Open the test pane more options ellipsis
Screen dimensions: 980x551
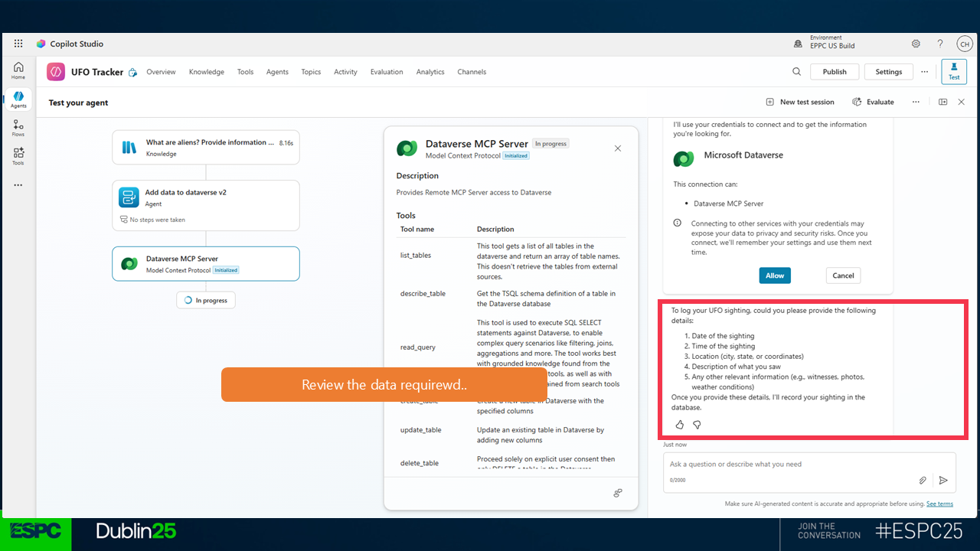coord(916,102)
